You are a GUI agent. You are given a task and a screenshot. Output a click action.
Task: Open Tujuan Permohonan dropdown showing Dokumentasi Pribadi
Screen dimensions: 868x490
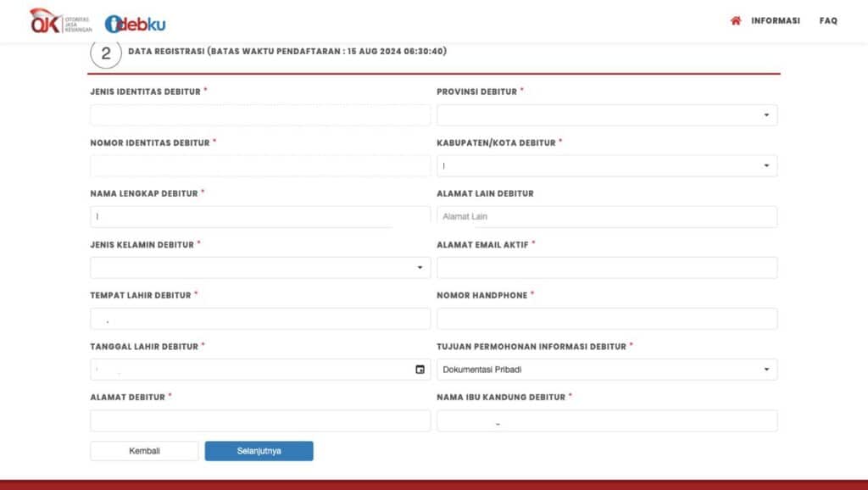[607, 370]
